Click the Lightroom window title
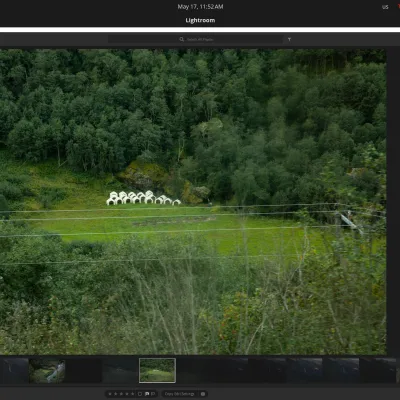The image size is (400, 400). pos(200,20)
